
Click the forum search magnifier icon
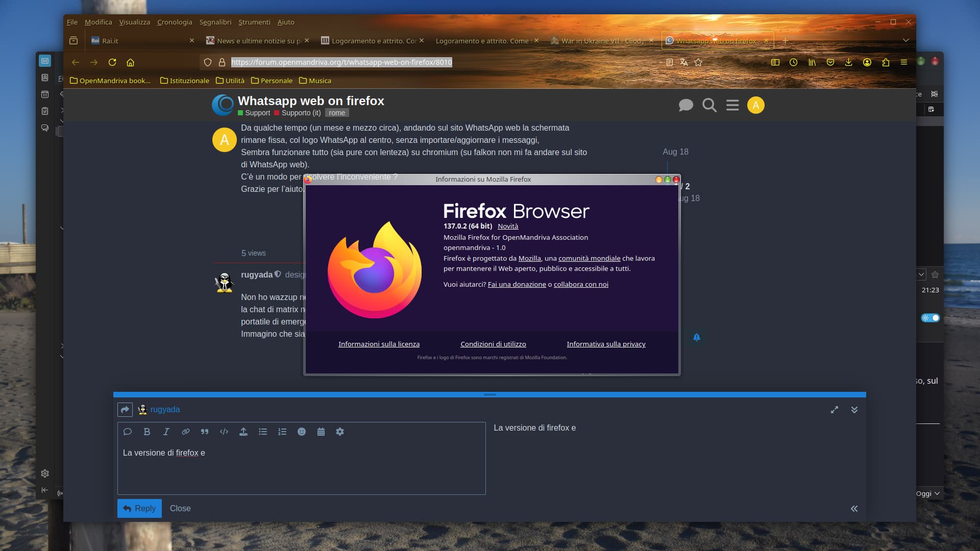coord(709,105)
